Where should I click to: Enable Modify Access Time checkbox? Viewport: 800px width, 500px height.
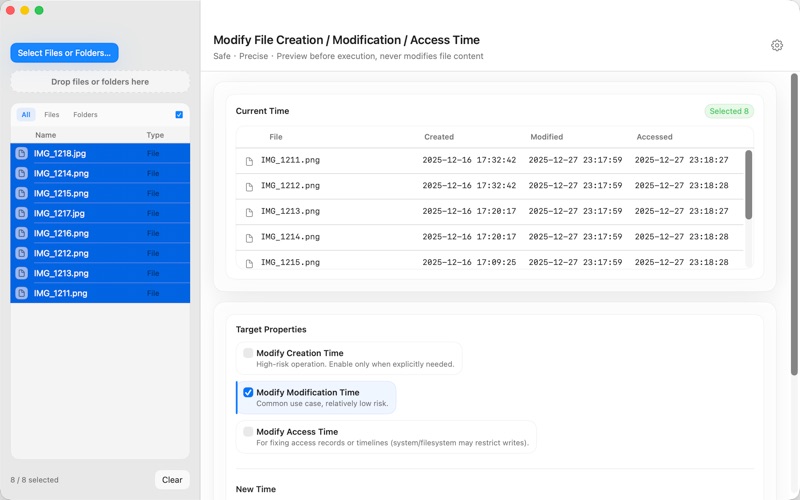tap(248, 431)
